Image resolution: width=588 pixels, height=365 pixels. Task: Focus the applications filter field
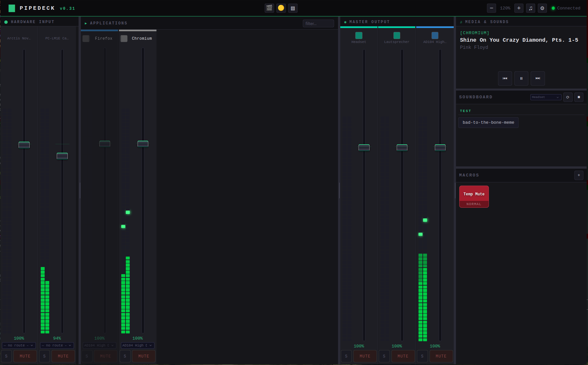point(318,23)
